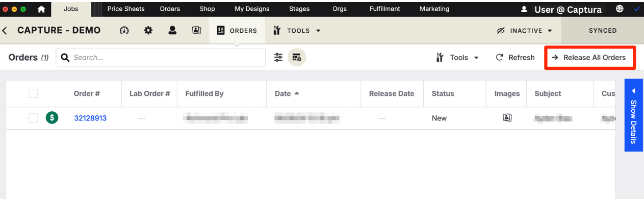
Task: Click the Release Date column header
Action: click(392, 93)
